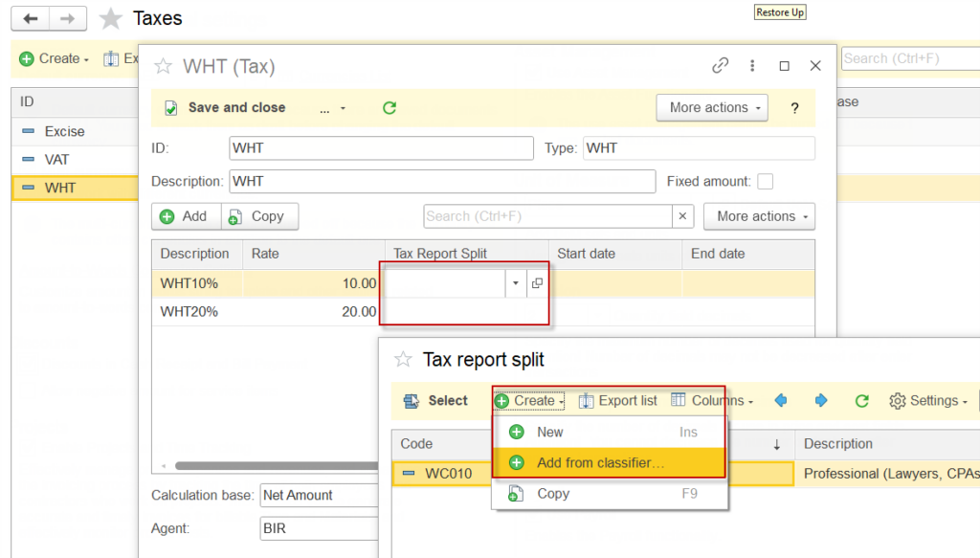
Task: Add Taxes page to favorites star
Action: 111,18
